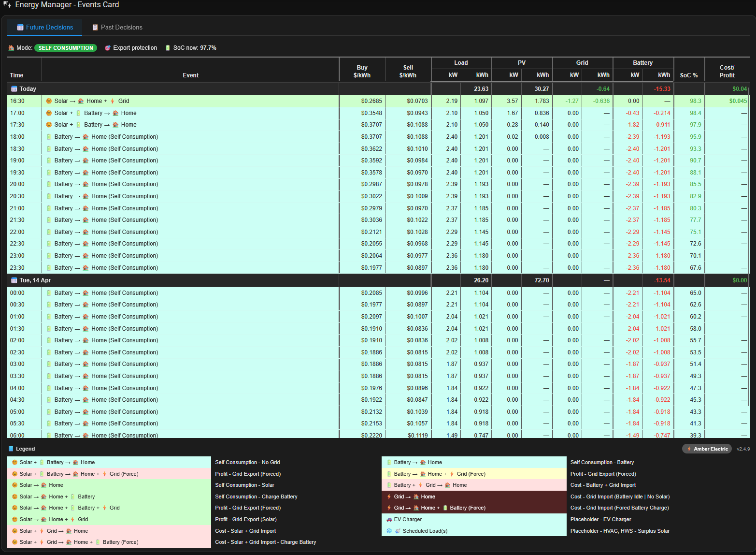Screen dimensions: 756x555
Task: Click the SoC % column header
Action: tap(688, 75)
